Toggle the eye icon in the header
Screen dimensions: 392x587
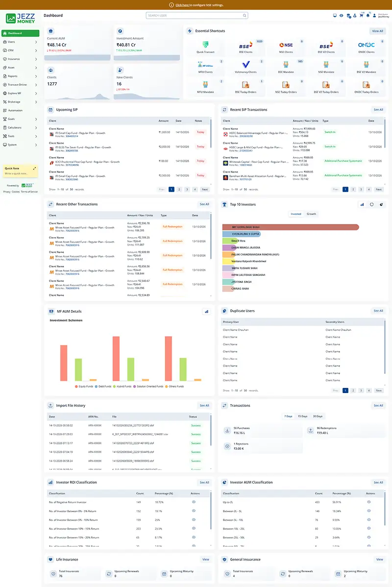tap(342, 15)
